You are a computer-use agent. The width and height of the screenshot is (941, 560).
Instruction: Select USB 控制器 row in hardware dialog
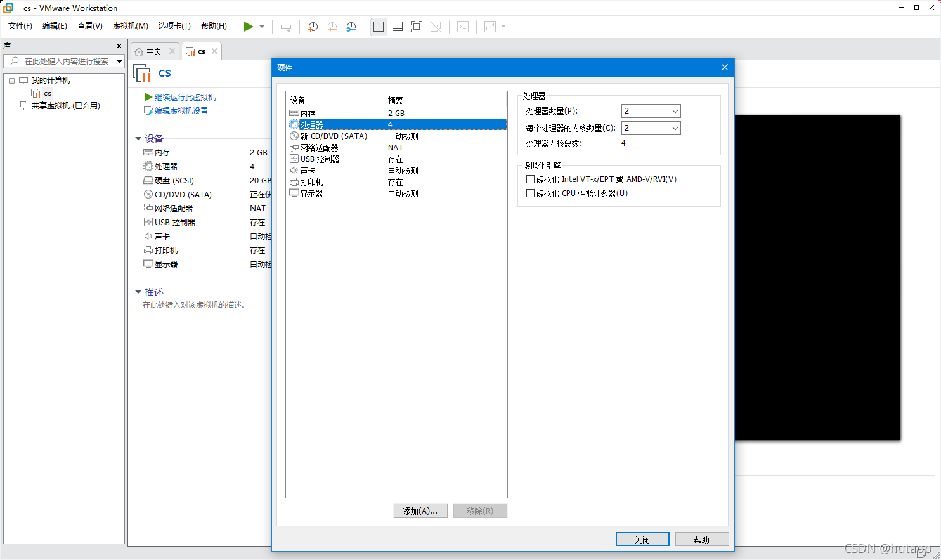click(396, 159)
